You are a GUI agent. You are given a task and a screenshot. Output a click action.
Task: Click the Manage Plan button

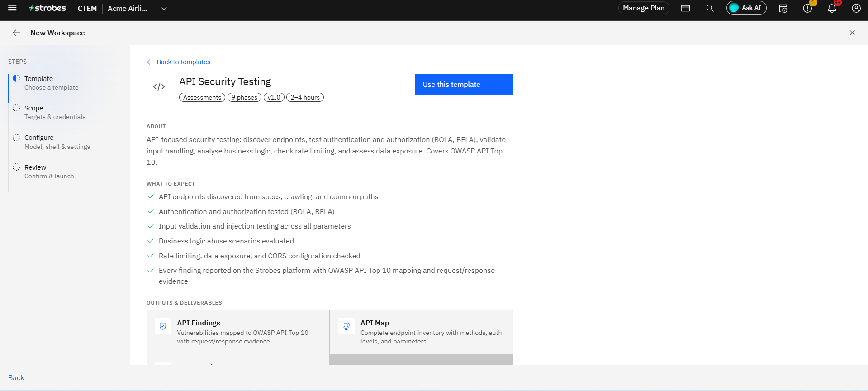click(x=644, y=8)
